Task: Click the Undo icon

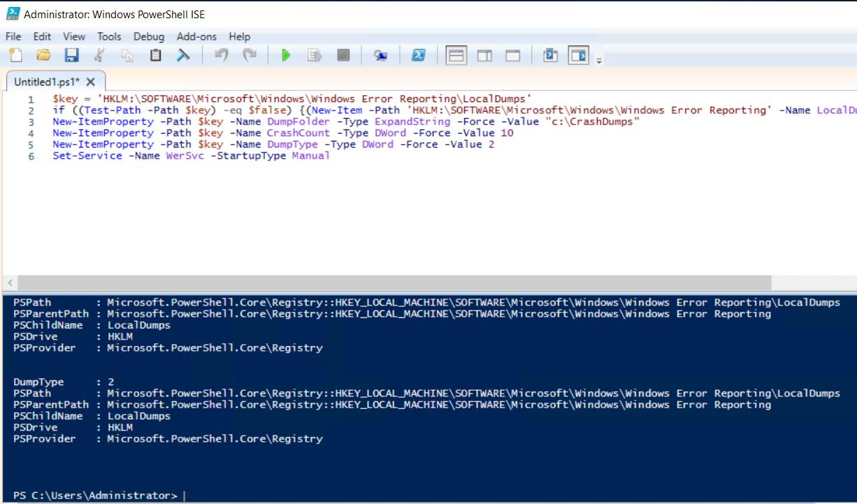Action: coord(221,55)
